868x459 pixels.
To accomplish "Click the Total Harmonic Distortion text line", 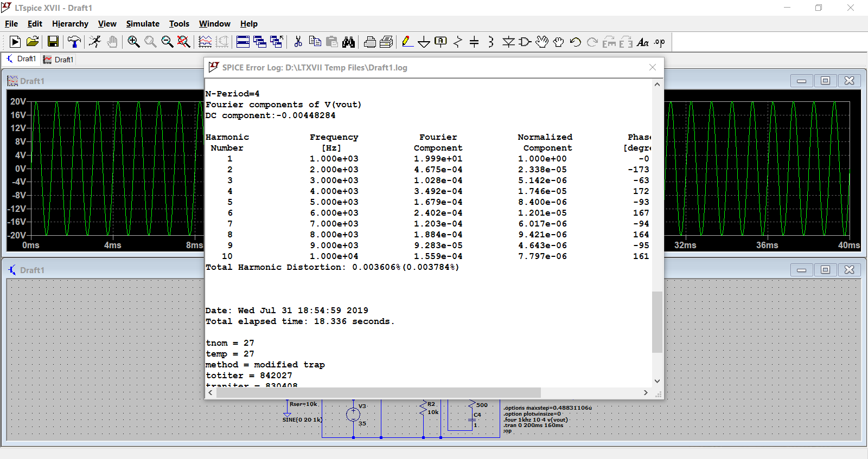I will coord(332,267).
